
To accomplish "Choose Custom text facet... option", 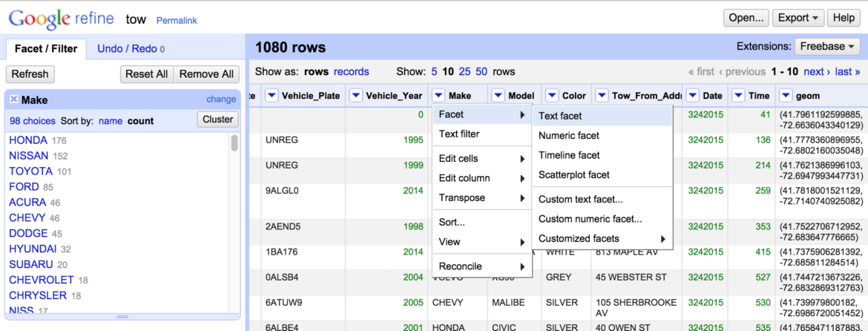I will point(602,199).
